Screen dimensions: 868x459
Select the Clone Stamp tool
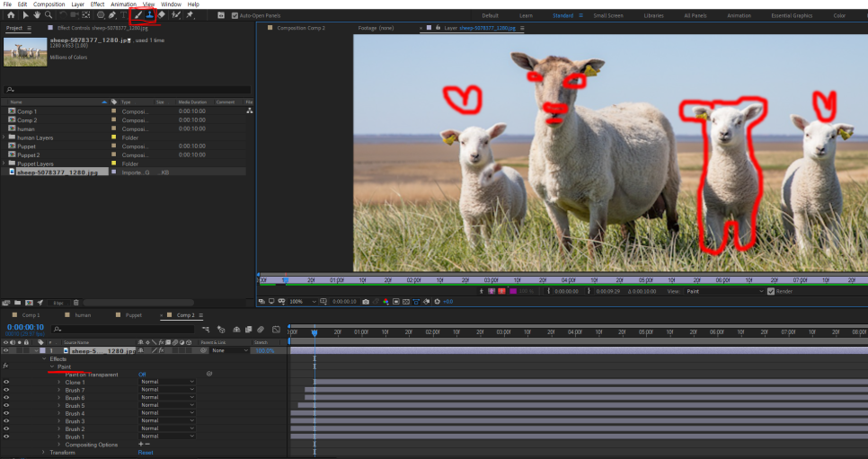click(x=149, y=15)
